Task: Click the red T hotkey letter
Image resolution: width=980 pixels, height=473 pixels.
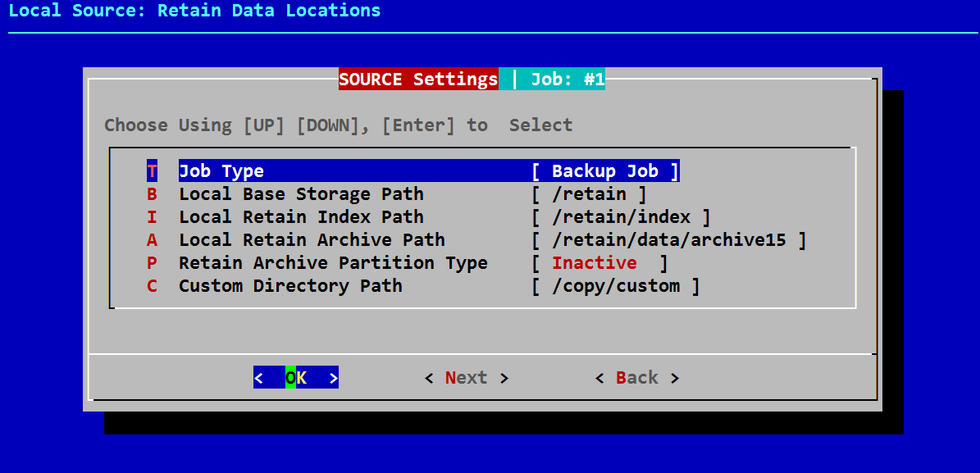Action: (152, 171)
